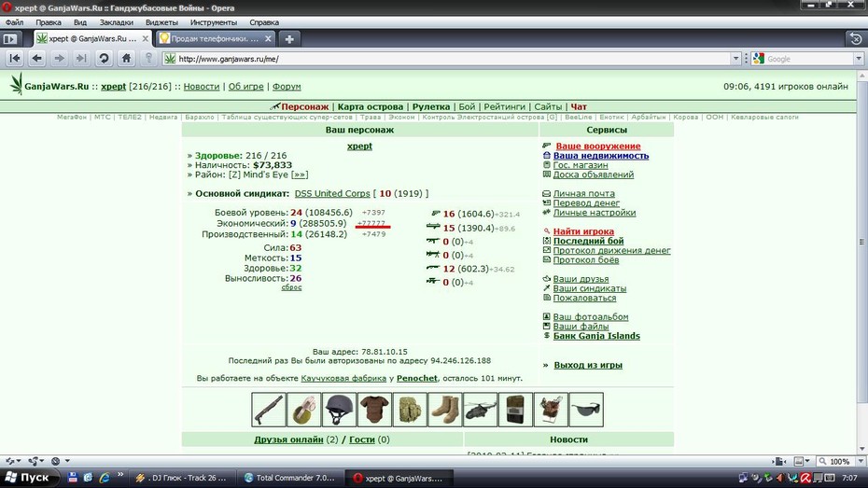
Task: Open a new tab with plus button
Action: pos(289,39)
